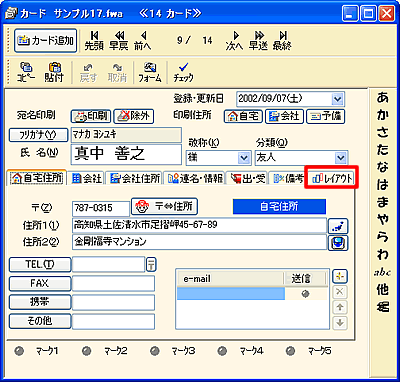Select 会社 as print address
Image resolution: width=400 pixels, height=382 pixels.
pos(284,116)
